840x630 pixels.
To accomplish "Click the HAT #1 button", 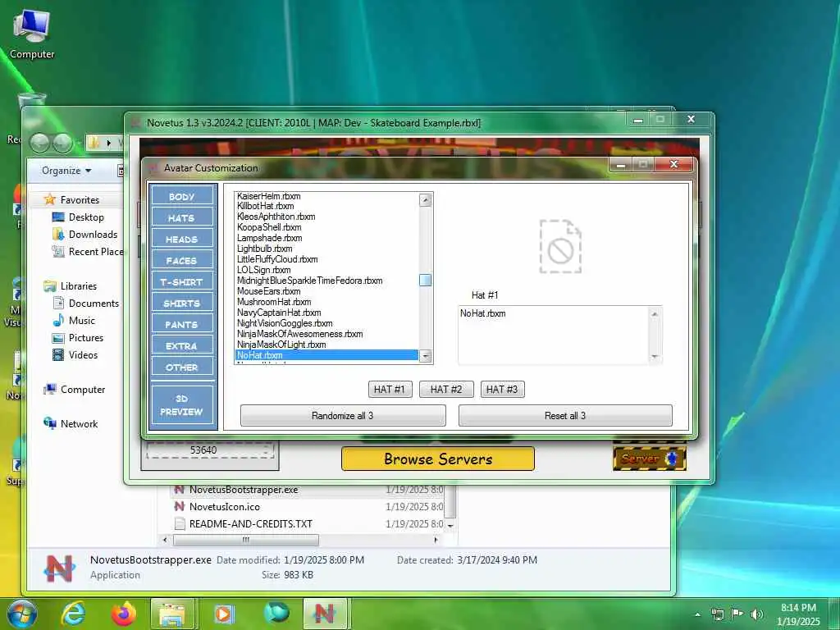I will [390, 390].
